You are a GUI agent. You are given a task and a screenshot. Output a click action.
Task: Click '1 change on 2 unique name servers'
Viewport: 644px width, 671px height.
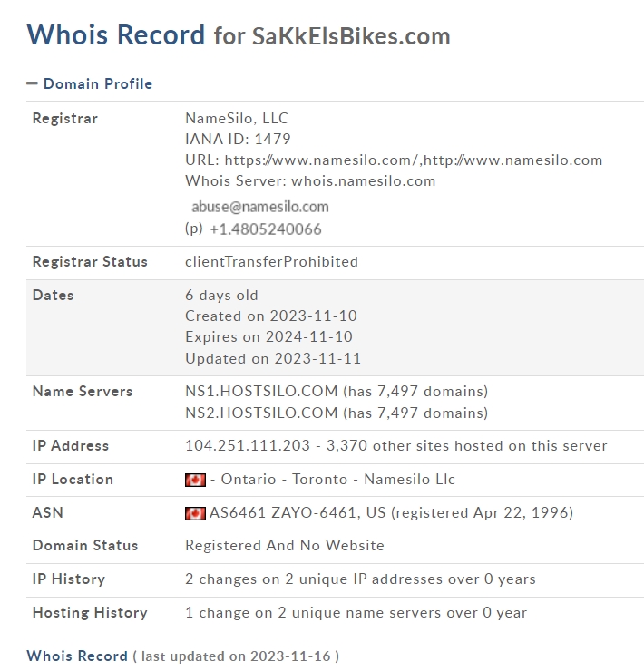click(314, 613)
